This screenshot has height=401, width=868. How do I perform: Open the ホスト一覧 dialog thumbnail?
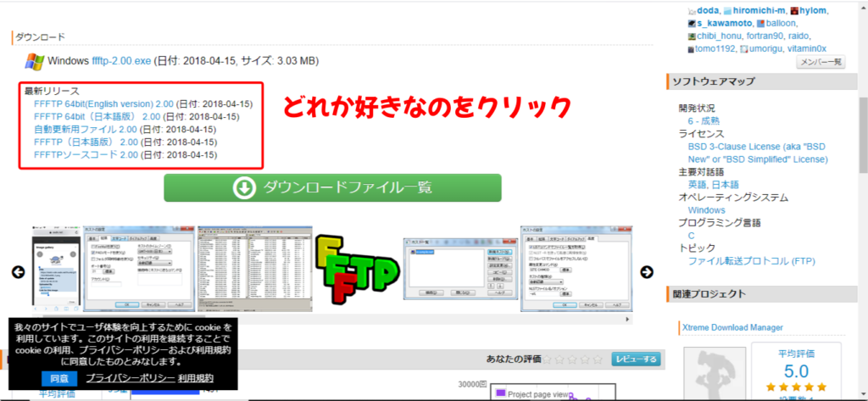pyautogui.click(x=459, y=269)
